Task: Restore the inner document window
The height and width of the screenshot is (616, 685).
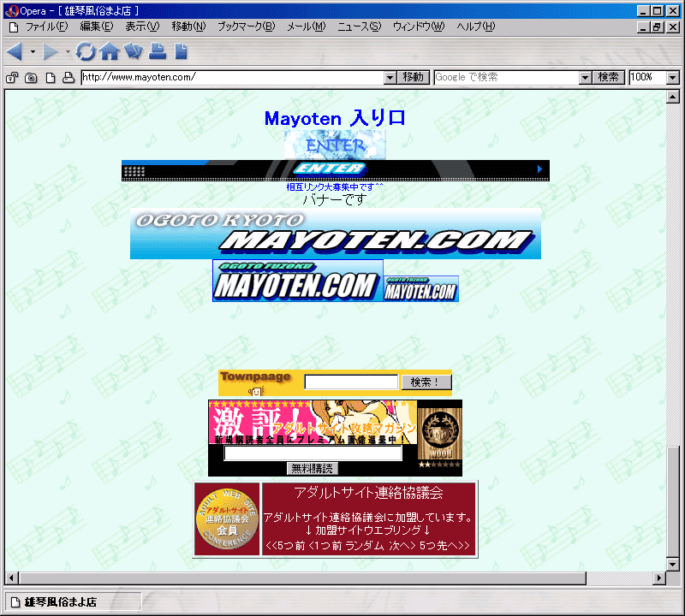Action: coord(657,27)
